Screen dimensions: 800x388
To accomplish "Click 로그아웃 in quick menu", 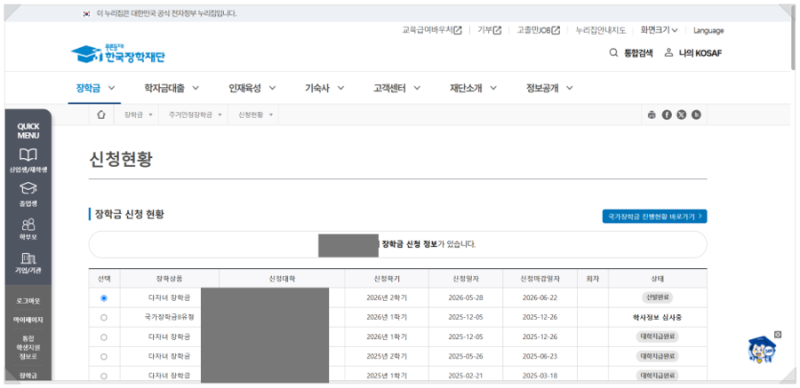I will [x=28, y=301].
